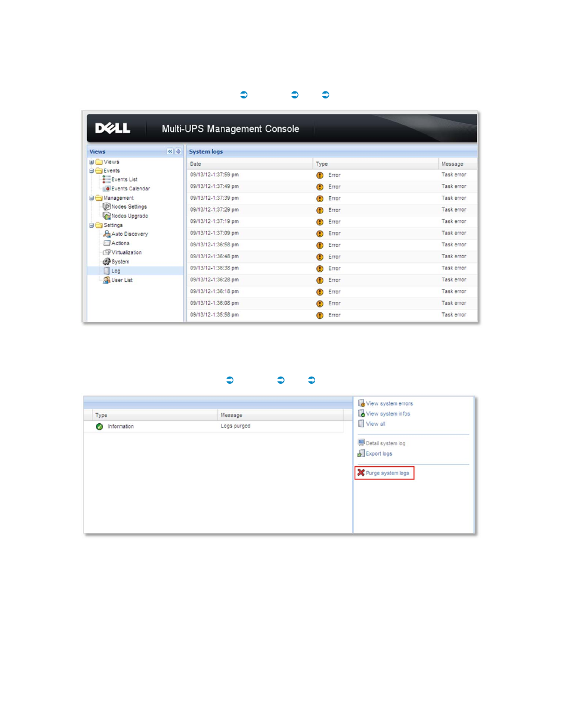The image size is (562, 728).
Task: Click error icon in the 1:37:49 pm row
Action: pos(320,187)
